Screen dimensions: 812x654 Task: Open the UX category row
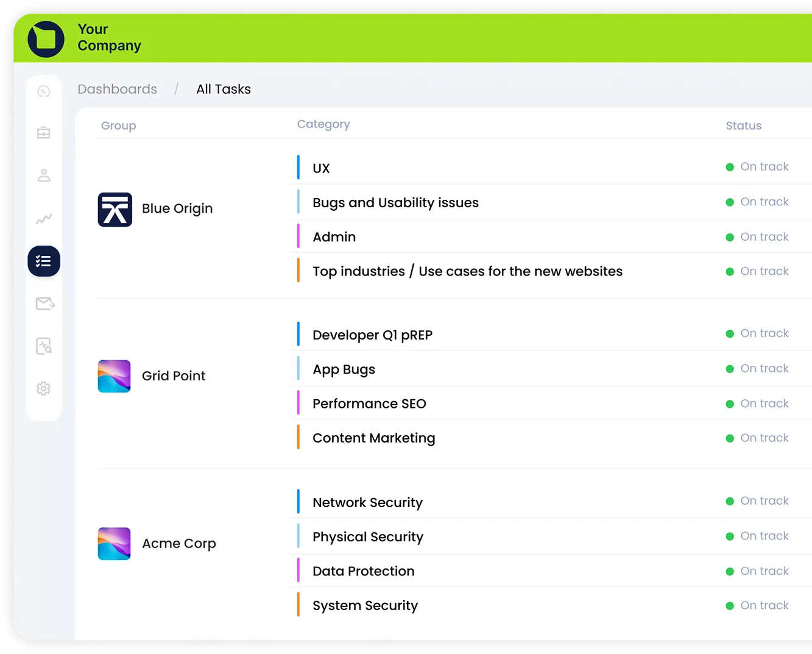pos(321,168)
